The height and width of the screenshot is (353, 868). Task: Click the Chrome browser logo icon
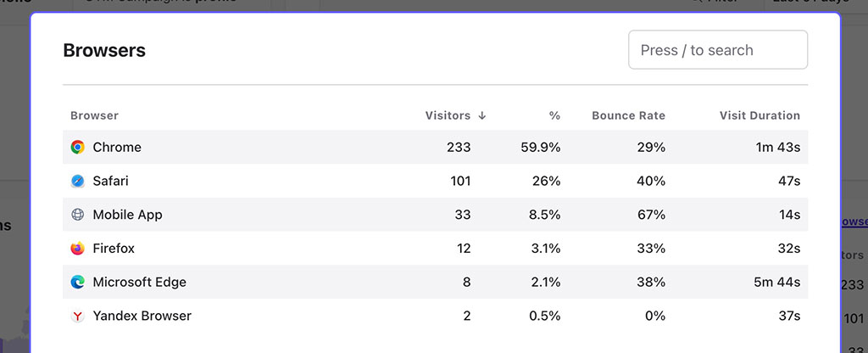(78, 147)
